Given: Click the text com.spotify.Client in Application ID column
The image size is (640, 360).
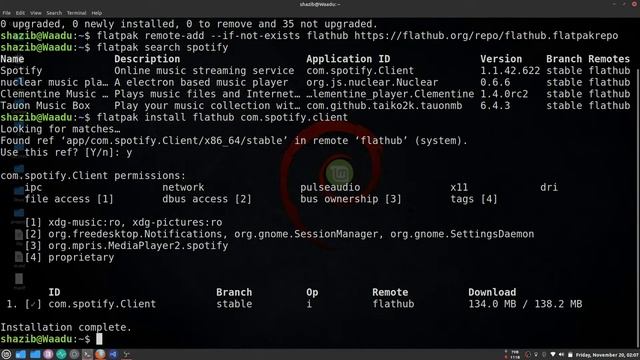Looking at the screenshot, I should click(360, 71).
